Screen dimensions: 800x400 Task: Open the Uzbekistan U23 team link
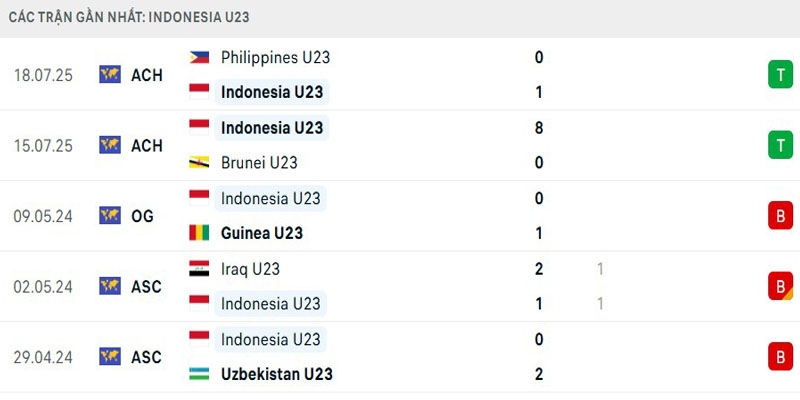point(277,374)
